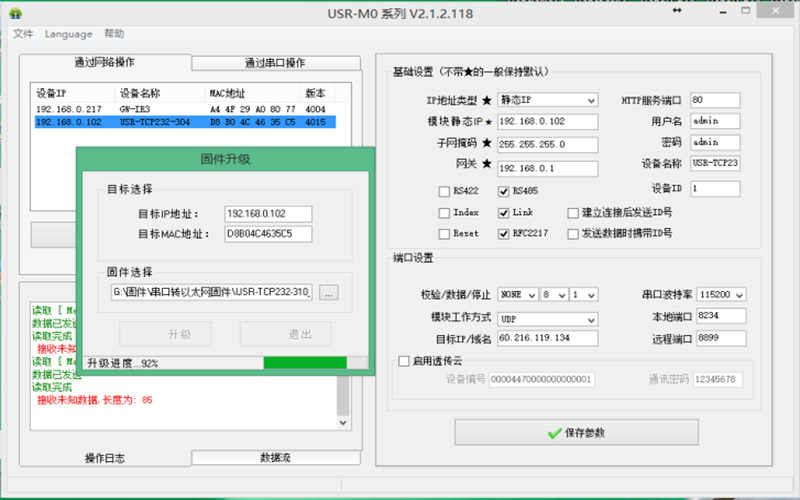Uncheck the RS485 checkbox
Screen dimensions: 800x500
(x=504, y=191)
